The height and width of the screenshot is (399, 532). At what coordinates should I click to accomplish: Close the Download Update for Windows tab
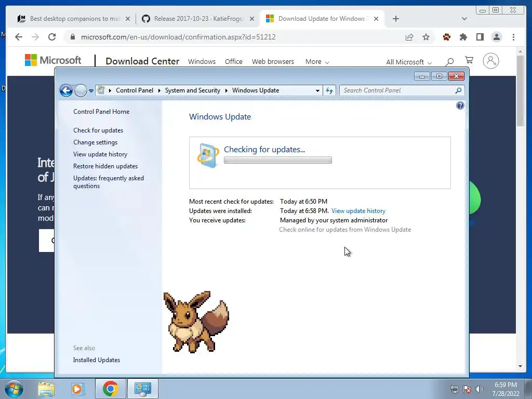[x=376, y=19]
